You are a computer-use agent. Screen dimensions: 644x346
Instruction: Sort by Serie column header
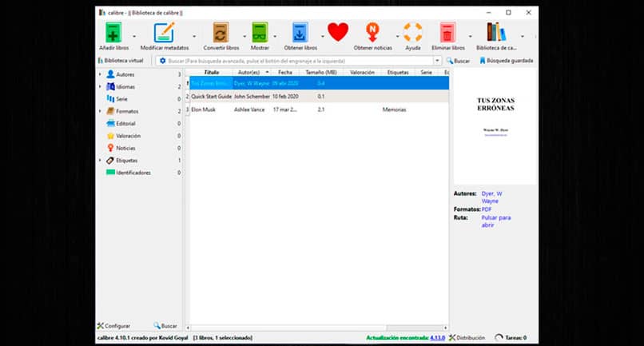pos(427,73)
